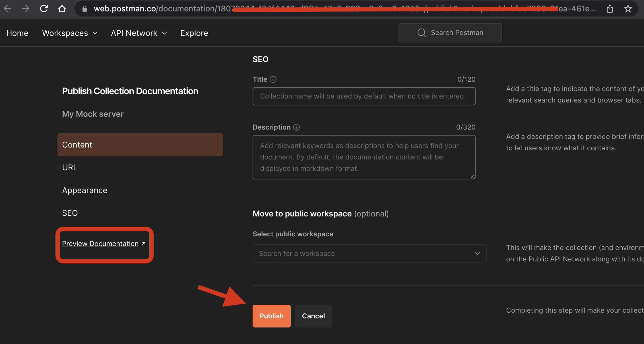This screenshot has height=344, width=644.
Task: Select the Appearance section in sidebar
Action: [x=85, y=190]
